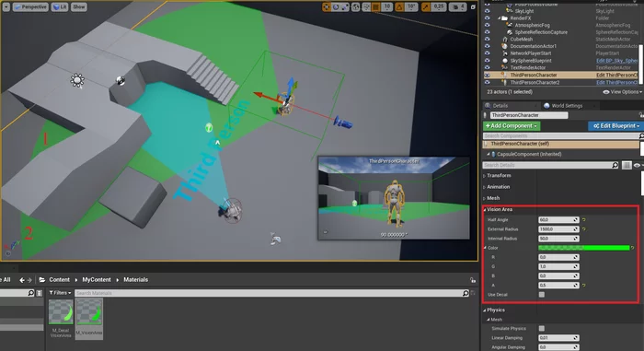
Task: Open Edit BP_Sky_Sphere blueprint link
Action: click(616, 61)
